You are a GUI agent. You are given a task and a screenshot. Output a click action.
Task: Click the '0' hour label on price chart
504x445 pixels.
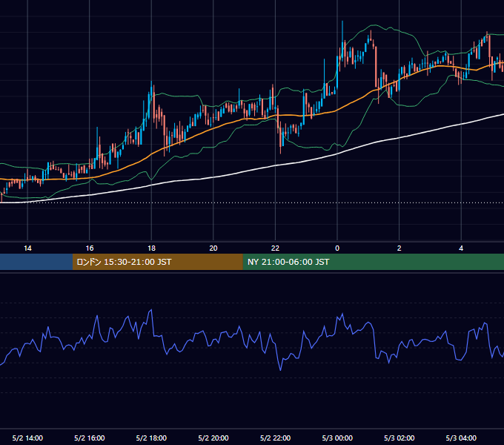click(337, 248)
